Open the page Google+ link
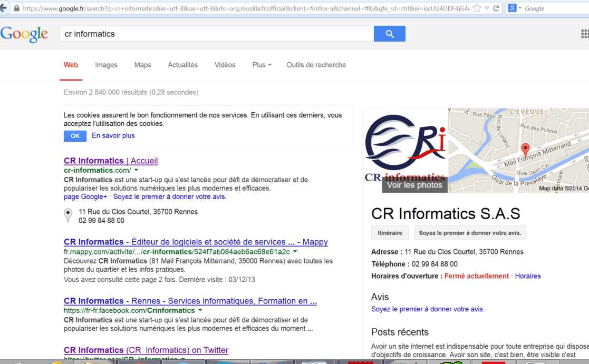Image resolution: width=589 pixels, height=364 pixels. (x=85, y=196)
